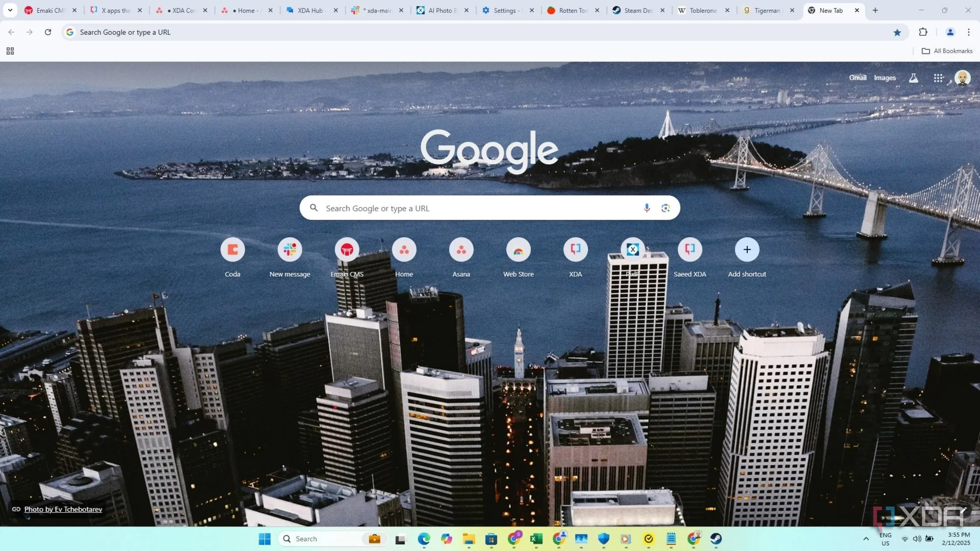The width and height of the screenshot is (980, 551).
Task: Open Chrome three-dot menu
Action: tap(969, 32)
